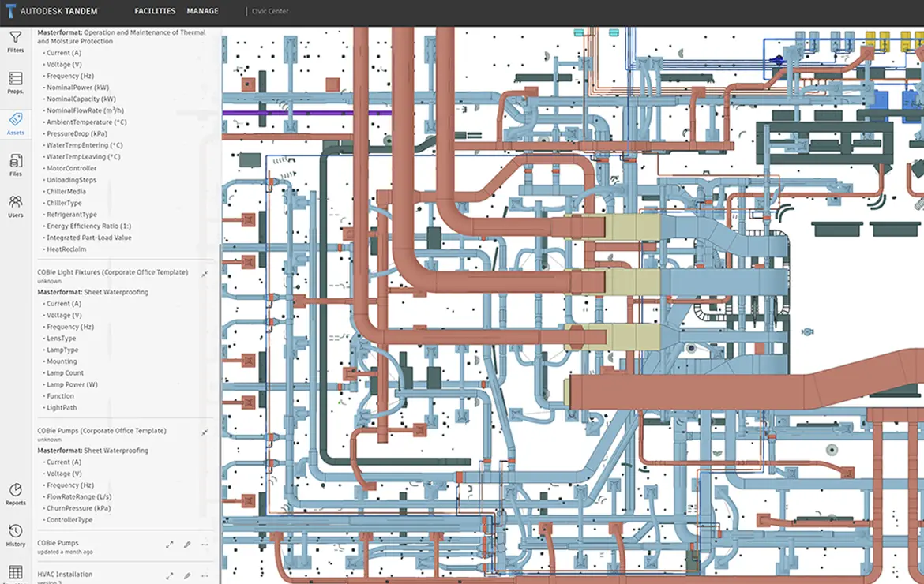Viewport: 924px width, 584px height.
Task: Click the NominalFlowRate (m³/h) parameter
Action: pos(85,110)
